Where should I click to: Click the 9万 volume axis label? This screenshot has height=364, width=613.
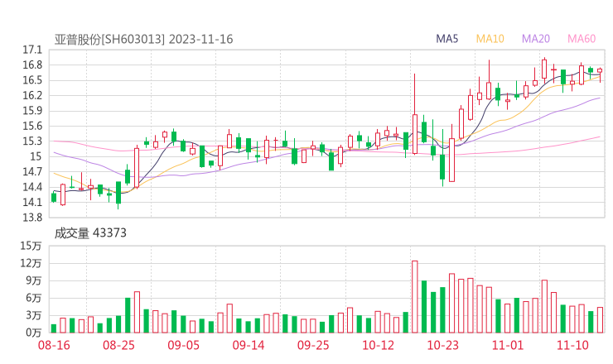(34, 280)
